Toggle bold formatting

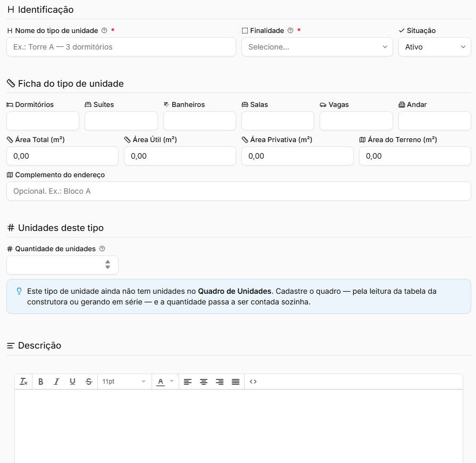[40, 382]
